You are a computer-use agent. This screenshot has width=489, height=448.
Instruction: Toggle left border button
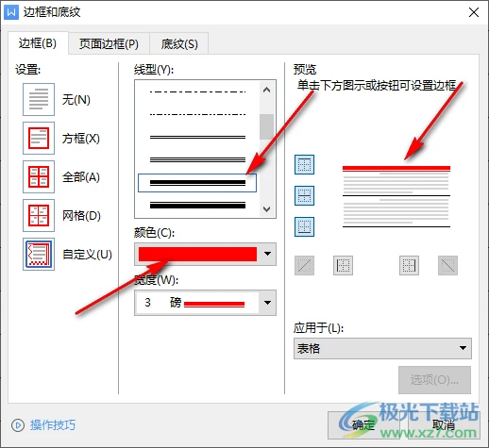pyautogui.click(x=343, y=266)
